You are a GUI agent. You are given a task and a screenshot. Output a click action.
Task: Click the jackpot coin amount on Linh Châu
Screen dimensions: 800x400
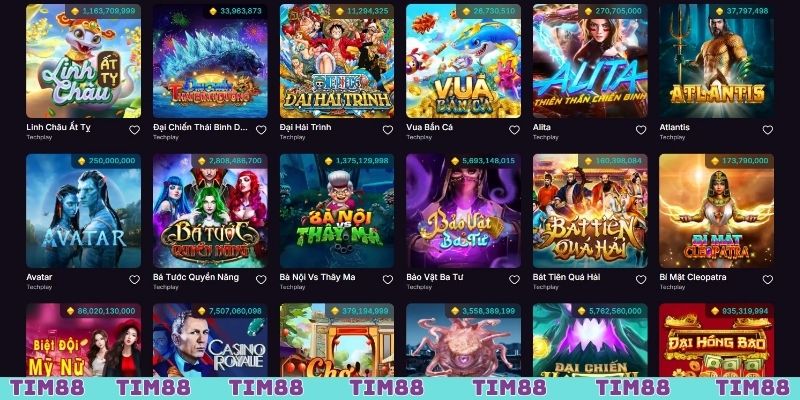(x=104, y=11)
